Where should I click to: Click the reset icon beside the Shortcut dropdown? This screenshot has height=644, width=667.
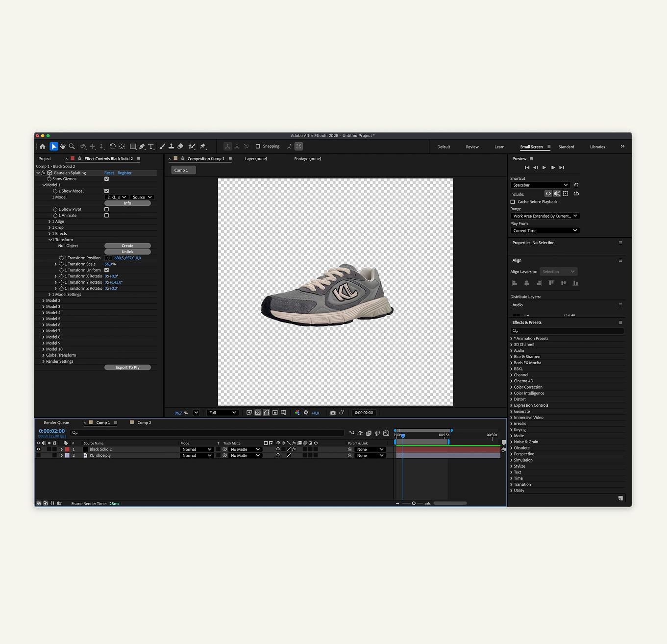(576, 185)
